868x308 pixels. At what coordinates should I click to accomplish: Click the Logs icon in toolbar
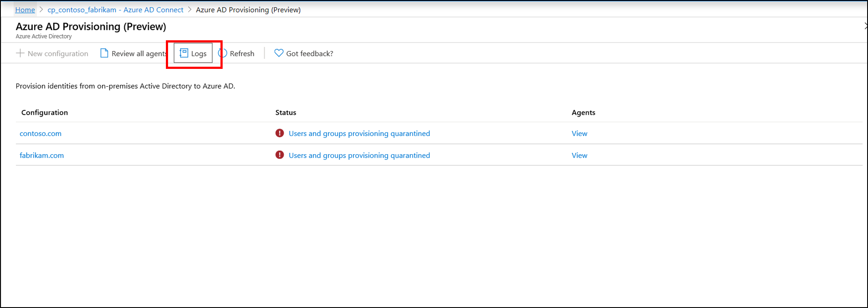tap(184, 53)
